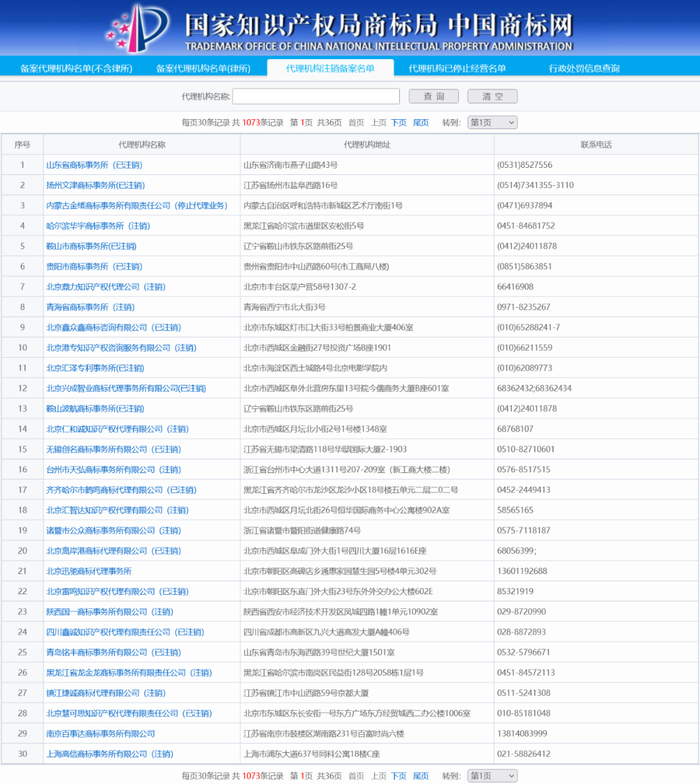Select address 上海市浦东大道637号同科公寓18楼C座
The height and width of the screenshot is (784, 700).
pos(311,754)
